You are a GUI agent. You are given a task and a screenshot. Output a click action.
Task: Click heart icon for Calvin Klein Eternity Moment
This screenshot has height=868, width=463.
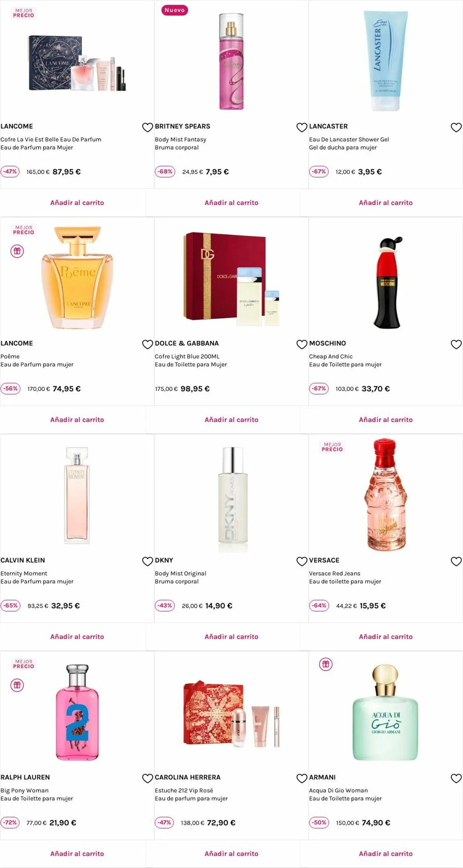click(147, 561)
